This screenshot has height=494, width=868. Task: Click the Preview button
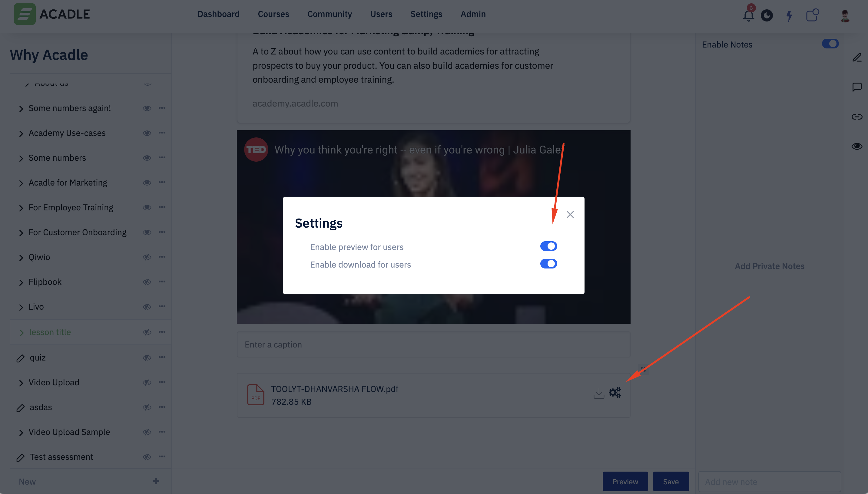(x=625, y=482)
